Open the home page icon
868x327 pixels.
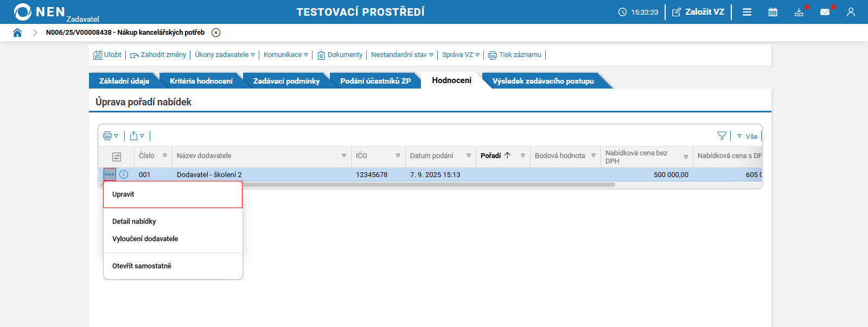pos(17,33)
